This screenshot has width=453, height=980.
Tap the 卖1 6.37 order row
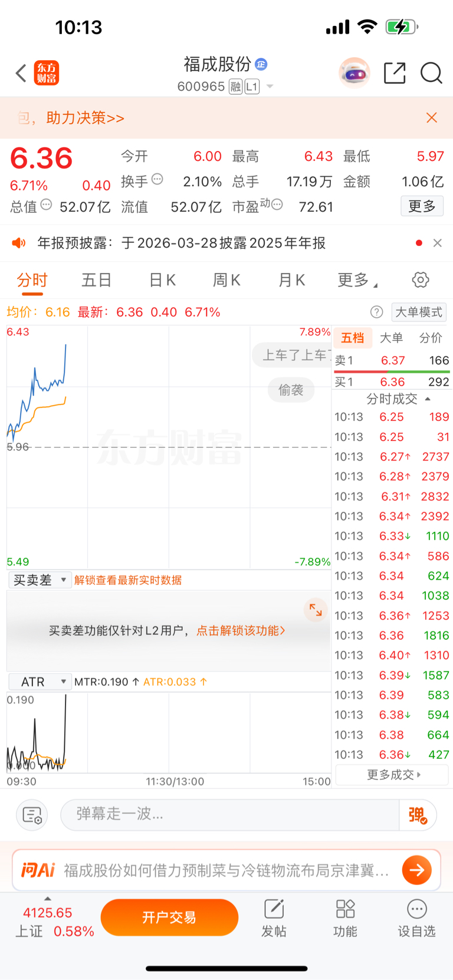392,360
